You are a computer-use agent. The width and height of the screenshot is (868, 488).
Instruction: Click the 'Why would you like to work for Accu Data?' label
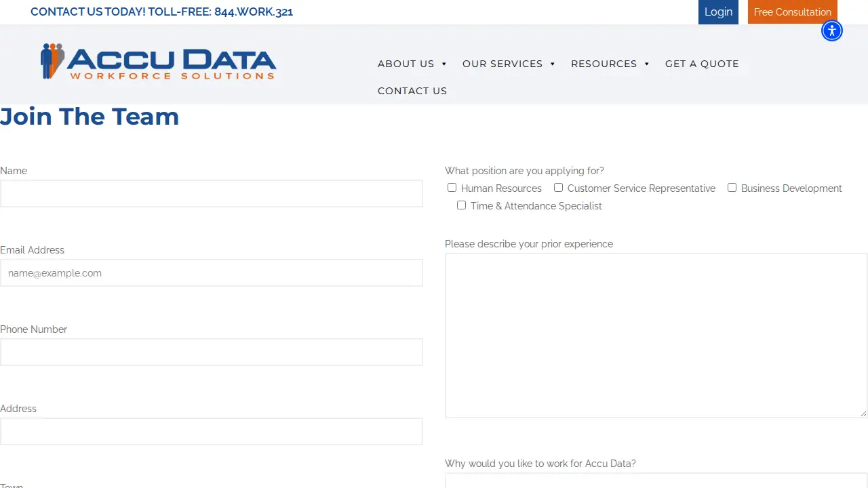[540, 464]
